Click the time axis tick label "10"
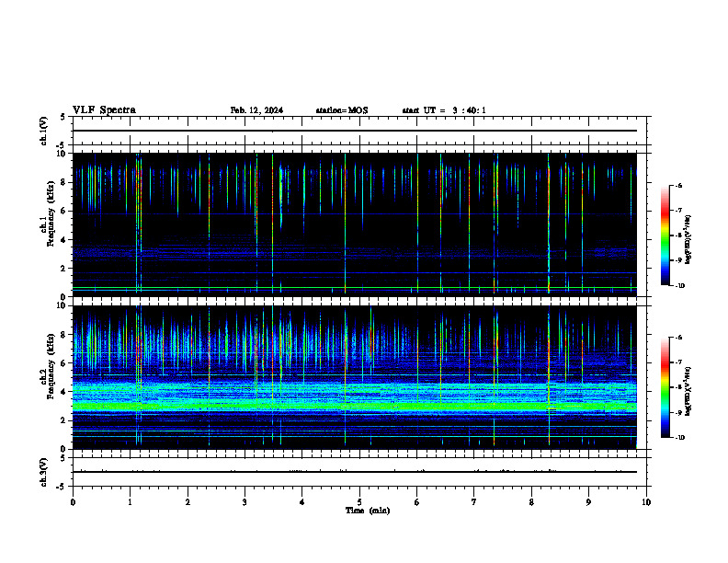The width and height of the screenshot is (728, 563). pyautogui.click(x=646, y=502)
